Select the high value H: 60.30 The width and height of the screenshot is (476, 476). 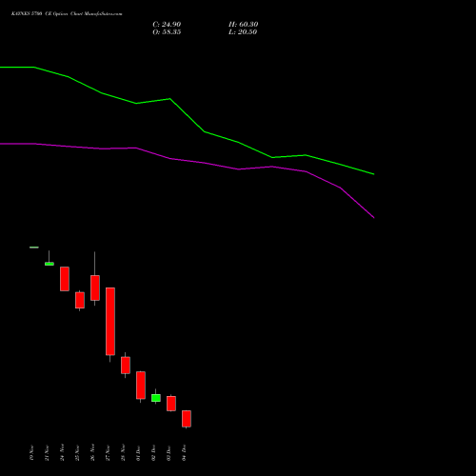244,25
